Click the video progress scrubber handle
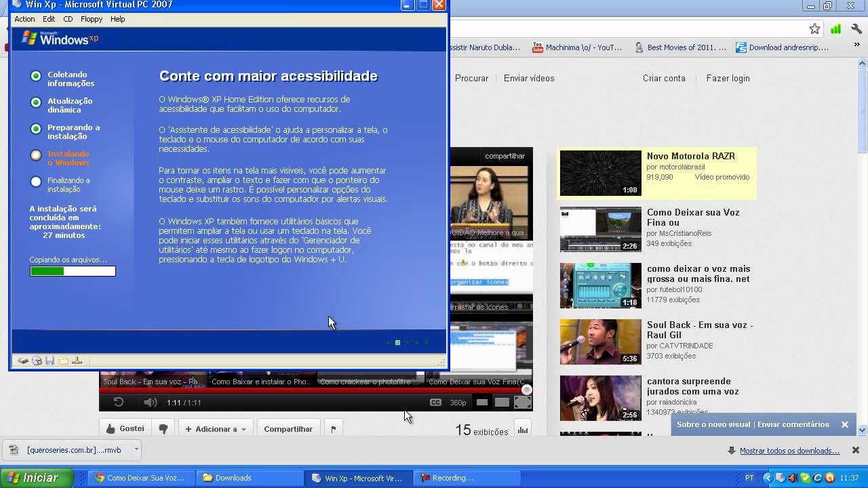 [527, 390]
